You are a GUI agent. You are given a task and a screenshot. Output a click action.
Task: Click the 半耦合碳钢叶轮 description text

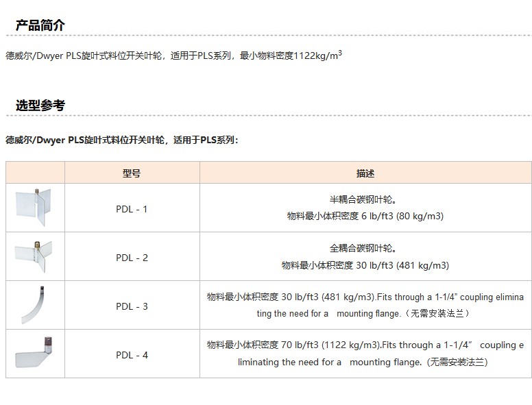(x=363, y=199)
